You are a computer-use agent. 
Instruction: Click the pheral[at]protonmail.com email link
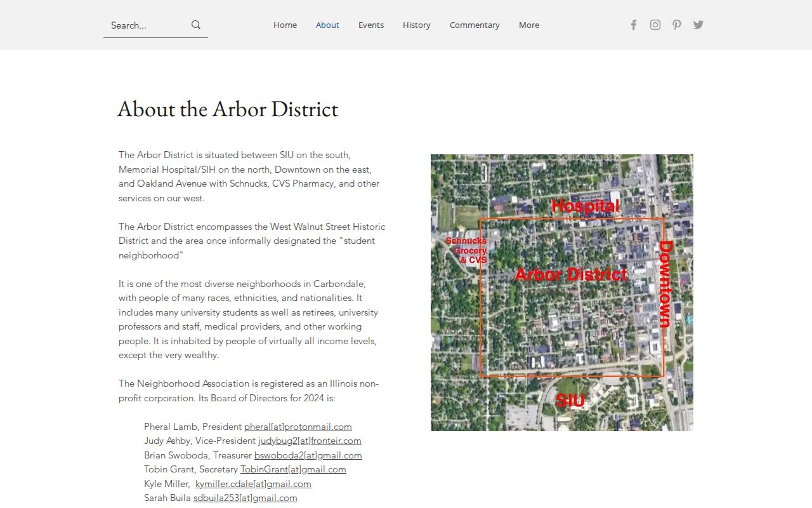pyautogui.click(x=298, y=427)
